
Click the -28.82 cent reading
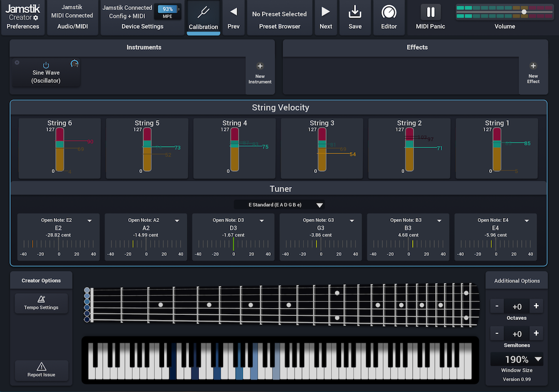58,235
